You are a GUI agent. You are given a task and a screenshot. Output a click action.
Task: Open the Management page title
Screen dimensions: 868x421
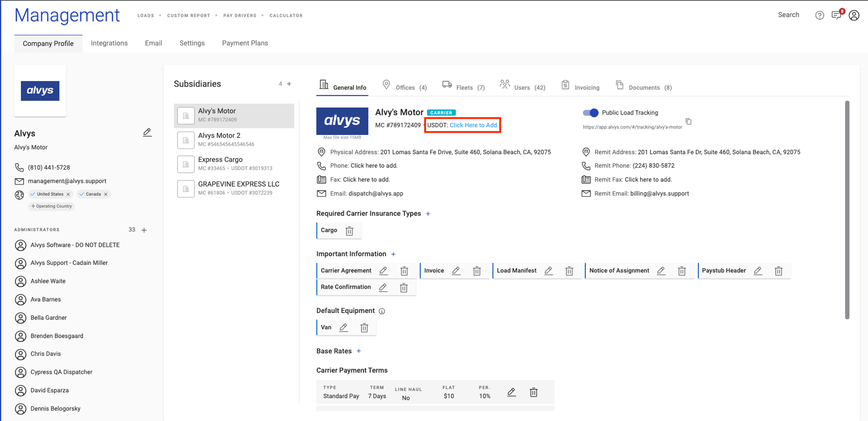point(67,15)
